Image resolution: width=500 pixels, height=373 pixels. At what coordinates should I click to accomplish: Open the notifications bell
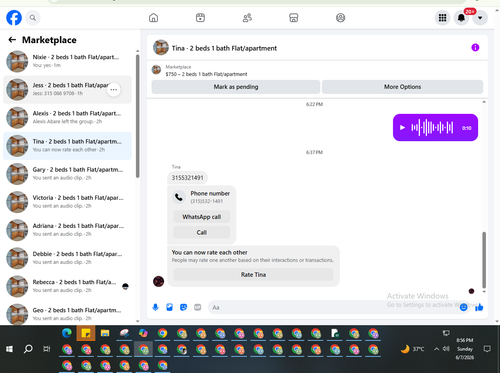point(461,18)
